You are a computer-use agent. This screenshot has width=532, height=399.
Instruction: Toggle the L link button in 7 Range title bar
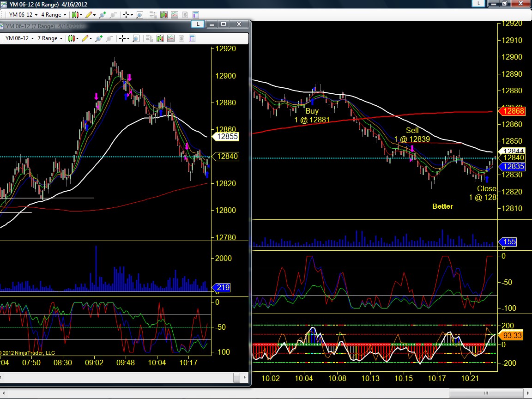198,24
